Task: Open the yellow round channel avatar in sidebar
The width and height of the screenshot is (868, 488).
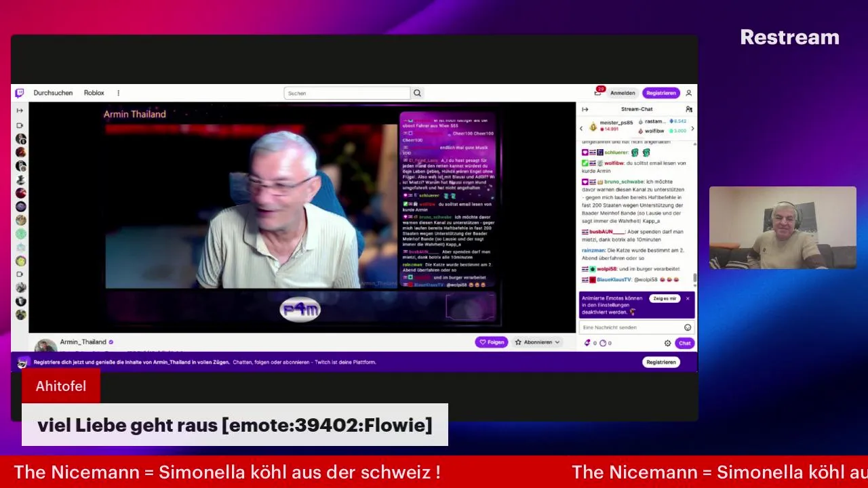Action: coord(21,261)
